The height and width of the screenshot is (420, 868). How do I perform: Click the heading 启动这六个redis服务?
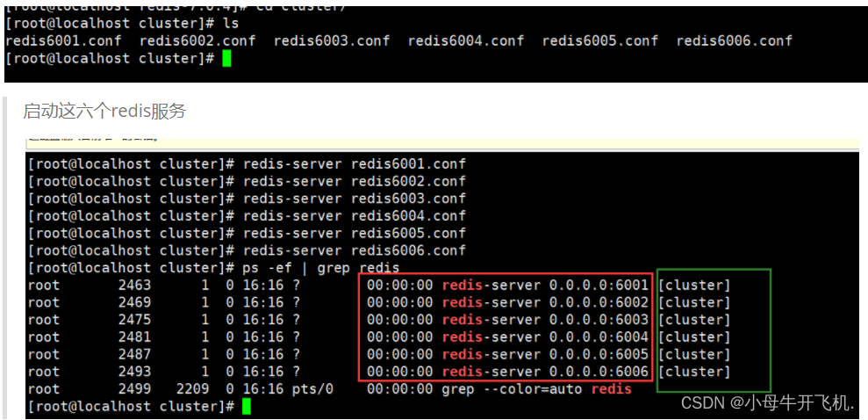(x=104, y=112)
